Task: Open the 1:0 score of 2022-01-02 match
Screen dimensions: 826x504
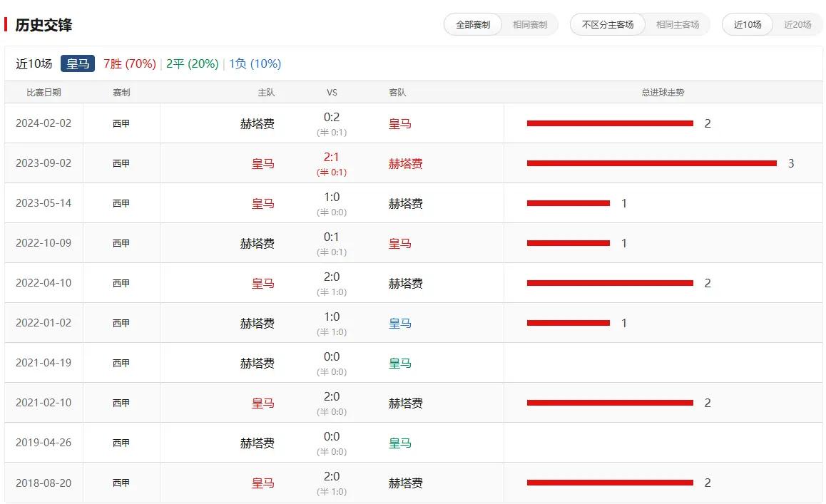Action: pos(332,317)
